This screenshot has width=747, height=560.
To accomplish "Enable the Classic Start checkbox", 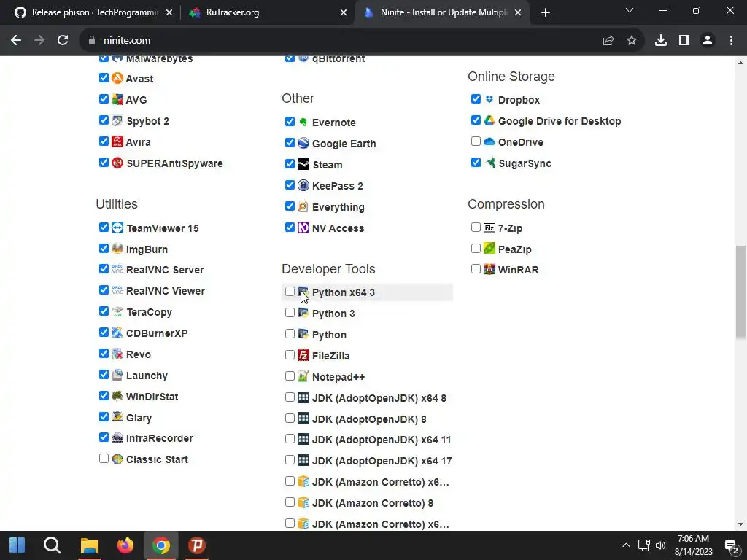I will point(104,459).
